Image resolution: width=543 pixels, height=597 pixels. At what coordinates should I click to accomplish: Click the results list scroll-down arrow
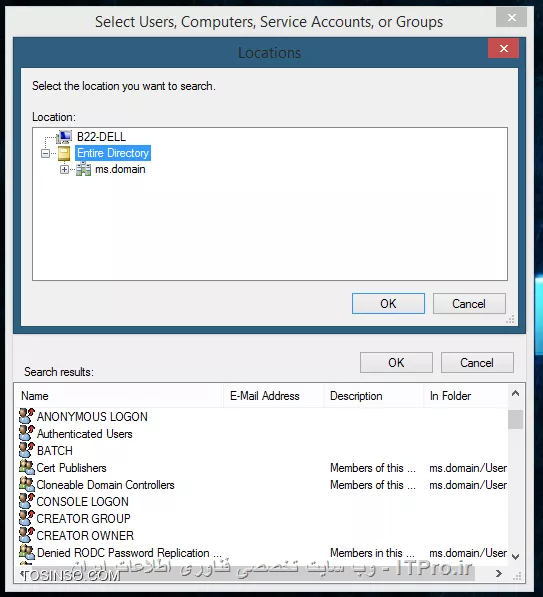(515, 557)
